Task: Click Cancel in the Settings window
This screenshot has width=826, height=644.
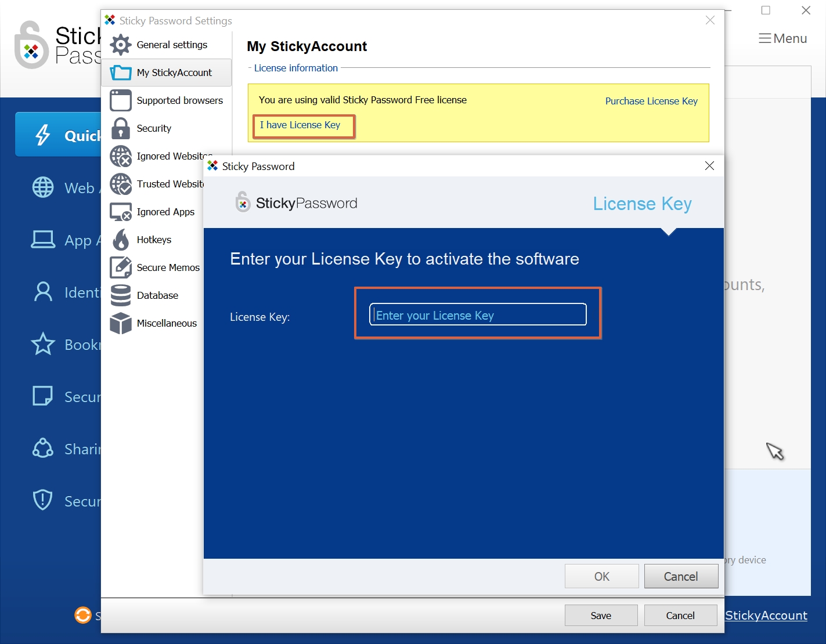Action: (x=680, y=615)
